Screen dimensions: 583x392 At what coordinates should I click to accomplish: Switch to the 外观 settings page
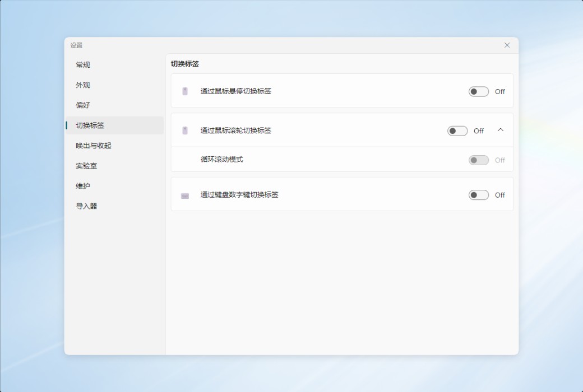pyautogui.click(x=115, y=85)
